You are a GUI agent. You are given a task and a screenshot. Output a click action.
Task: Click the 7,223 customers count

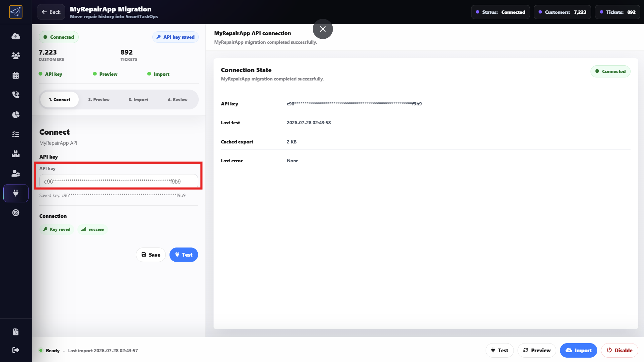(x=48, y=52)
